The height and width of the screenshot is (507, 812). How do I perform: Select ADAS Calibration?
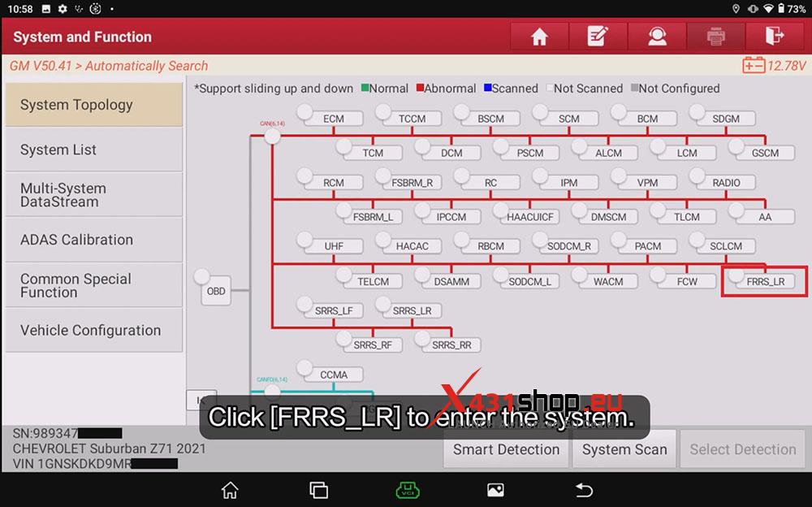(93, 240)
